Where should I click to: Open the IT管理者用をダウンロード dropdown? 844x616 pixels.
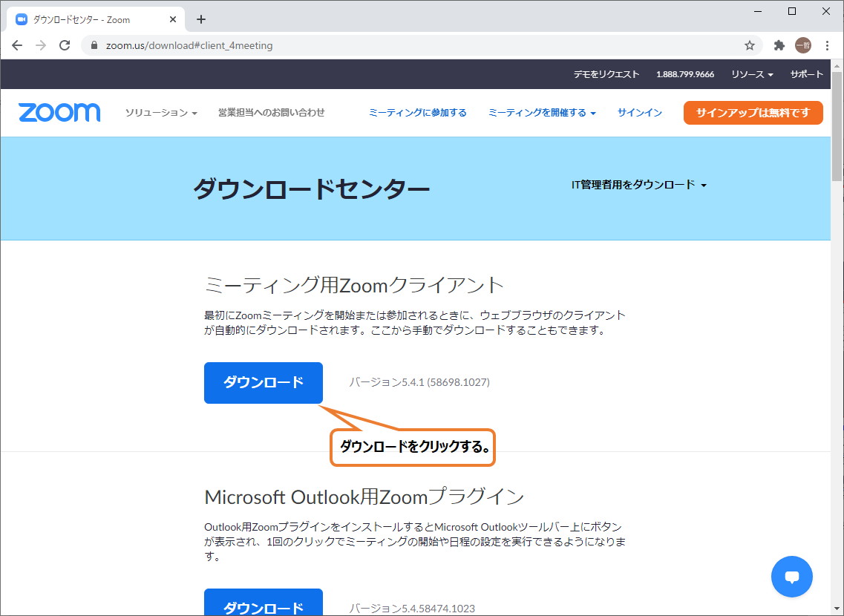point(638,185)
